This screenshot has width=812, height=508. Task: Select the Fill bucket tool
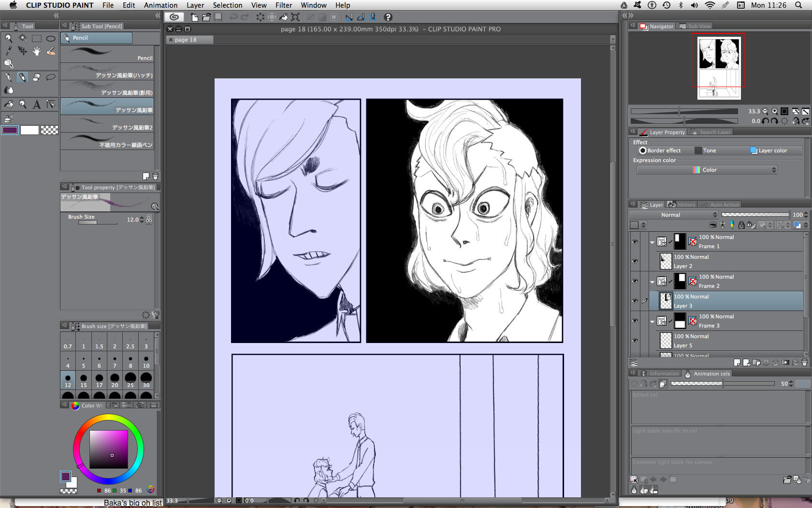9,105
